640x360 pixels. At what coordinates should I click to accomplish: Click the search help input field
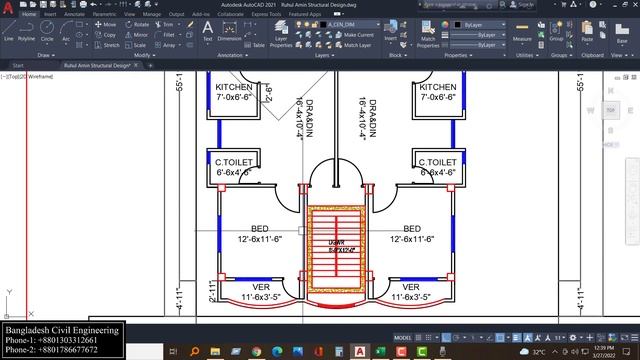tap(459, 5)
